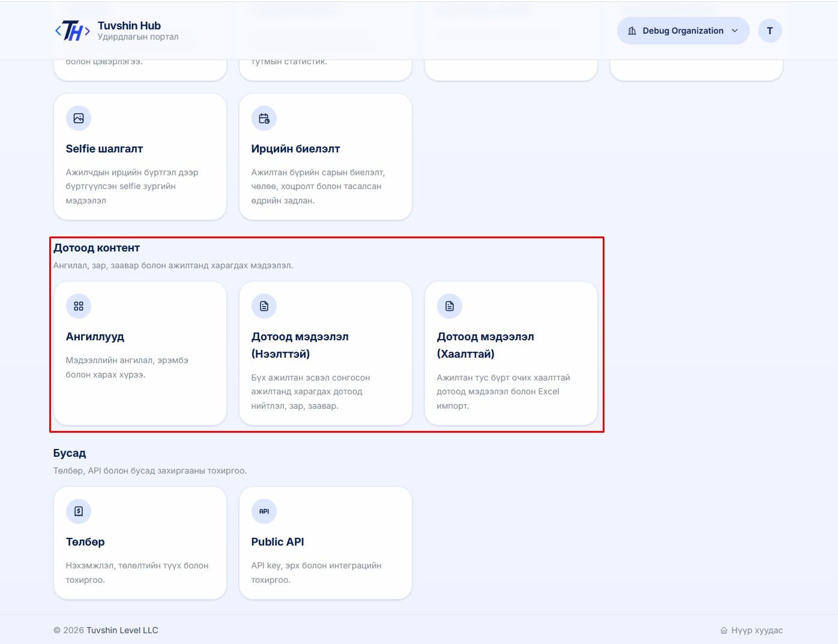Click the Бусад section heading
838x644 pixels.
pos(70,453)
